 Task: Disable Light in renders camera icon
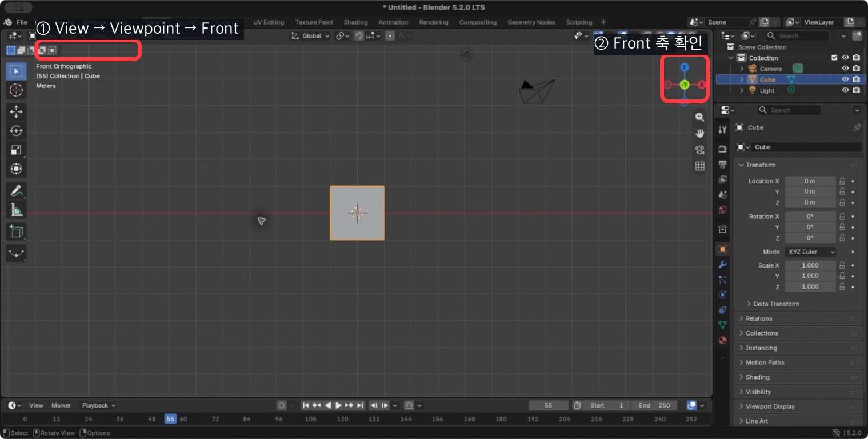[x=856, y=90]
